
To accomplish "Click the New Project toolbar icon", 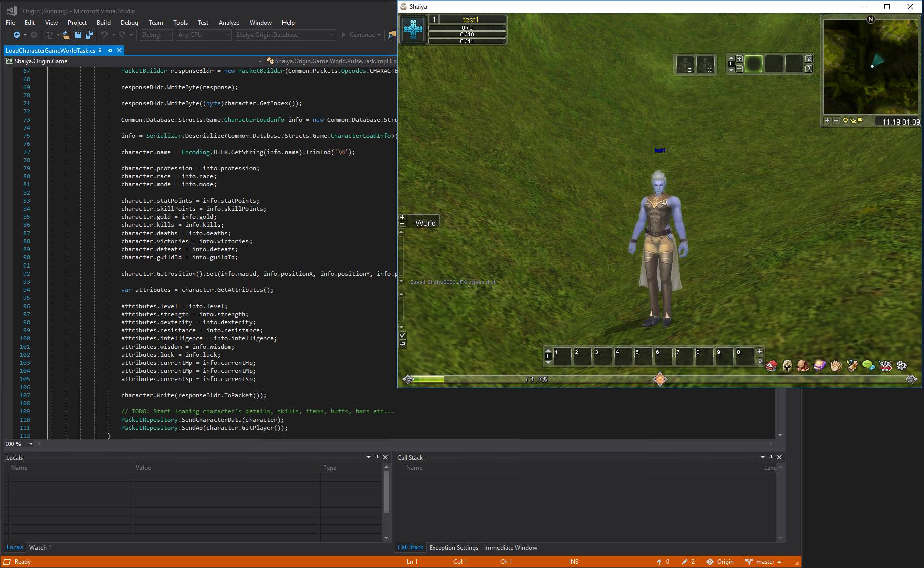I will click(x=49, y=35).
